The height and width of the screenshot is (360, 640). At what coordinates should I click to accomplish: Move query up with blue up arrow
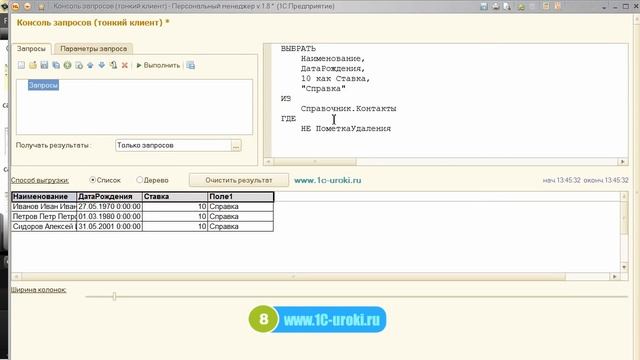pyautogui.click(x=90, y=65)
